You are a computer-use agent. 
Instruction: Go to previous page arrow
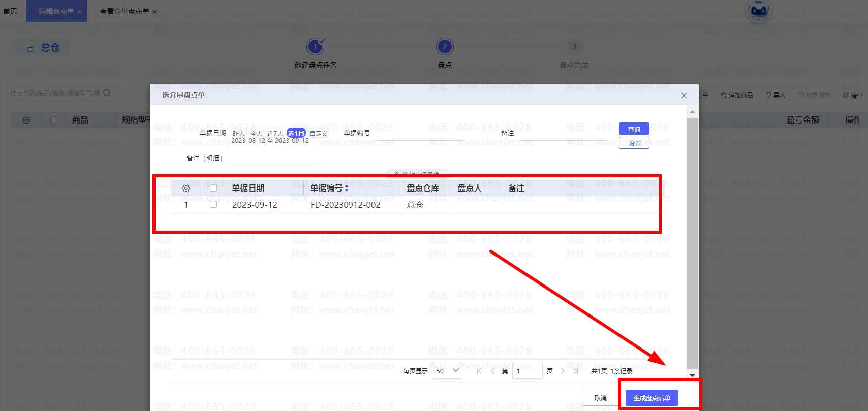tap(492, 371)
